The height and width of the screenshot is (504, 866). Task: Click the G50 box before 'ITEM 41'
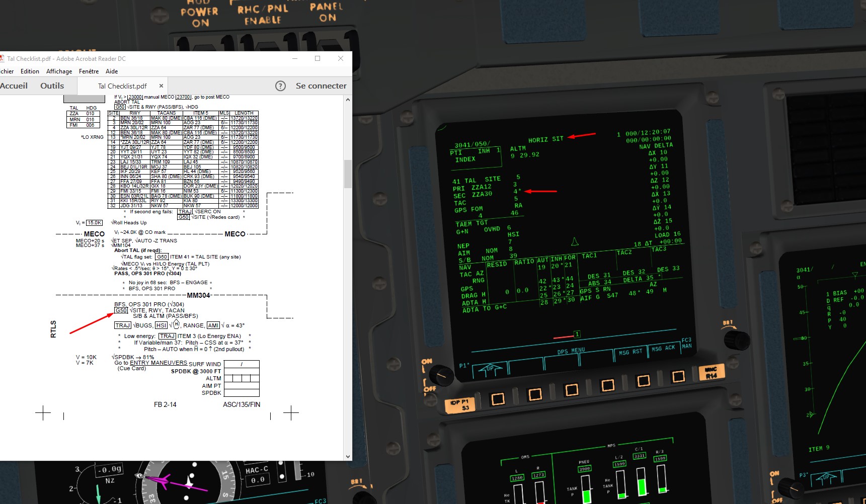162,257
